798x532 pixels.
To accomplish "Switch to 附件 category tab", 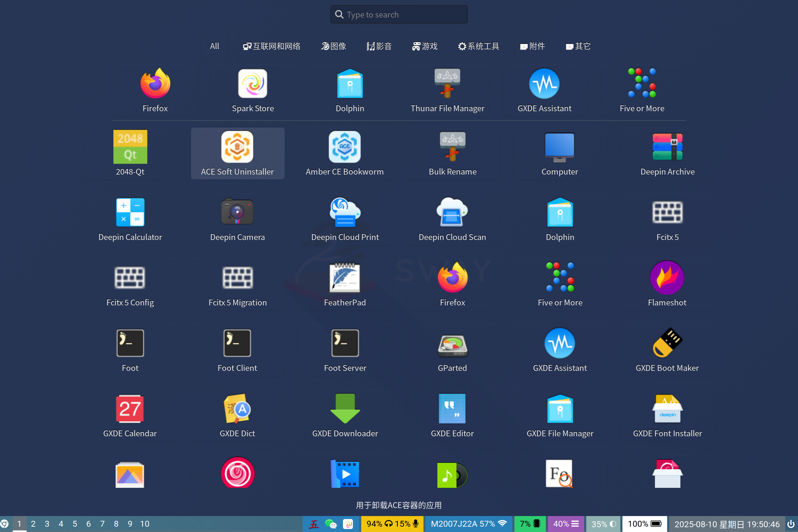I will click(532, 46).
